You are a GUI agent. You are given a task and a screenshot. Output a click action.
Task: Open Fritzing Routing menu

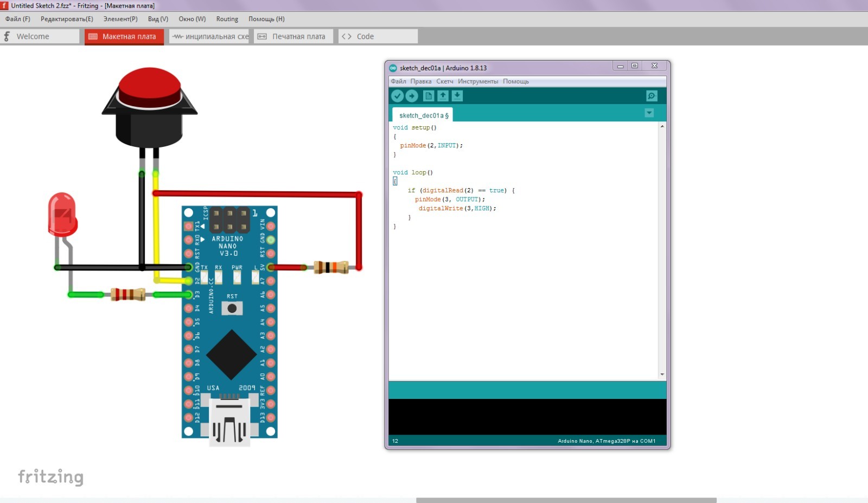point(227,19)
